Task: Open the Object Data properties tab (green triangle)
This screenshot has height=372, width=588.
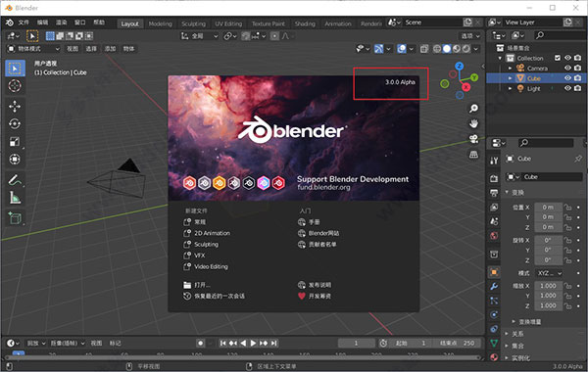Action: (x=494, y=343)
